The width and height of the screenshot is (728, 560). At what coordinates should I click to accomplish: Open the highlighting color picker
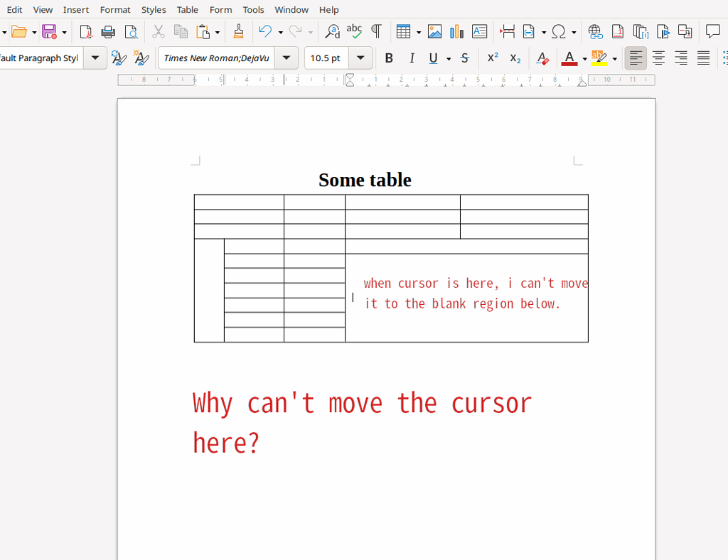point(613,58)
